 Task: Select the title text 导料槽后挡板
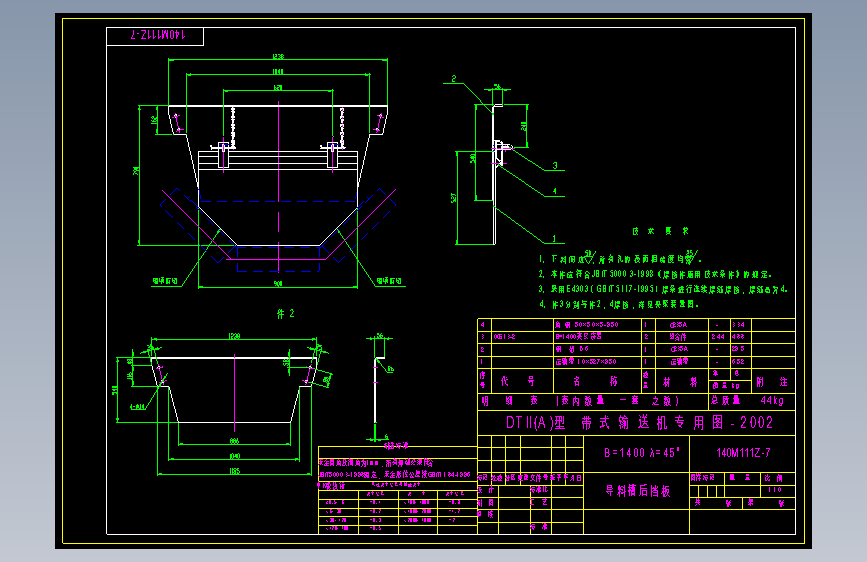coord(638,490)
